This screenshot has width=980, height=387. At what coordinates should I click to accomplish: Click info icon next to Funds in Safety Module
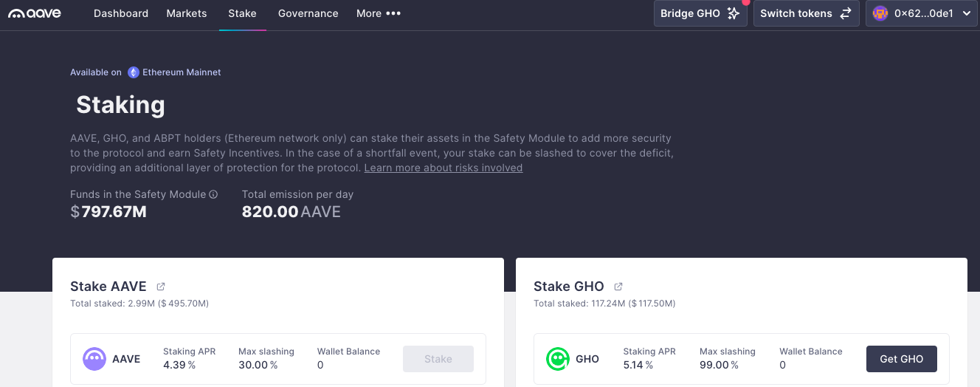click(x=213, y=195)
